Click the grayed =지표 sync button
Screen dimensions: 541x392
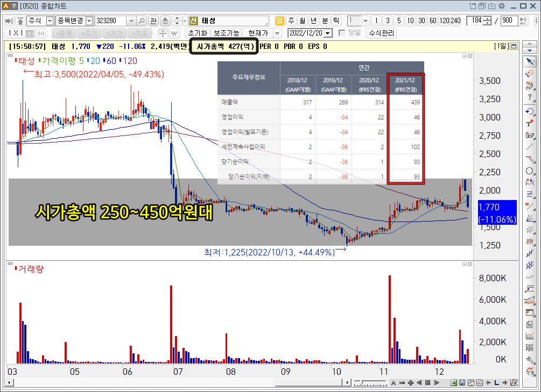coord(140,33)
